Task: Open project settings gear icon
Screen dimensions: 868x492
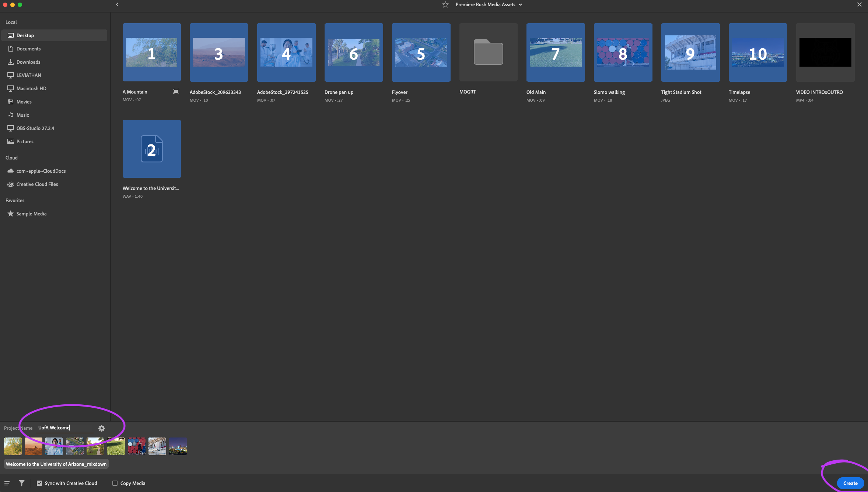Action: click(x=102, y=428)
